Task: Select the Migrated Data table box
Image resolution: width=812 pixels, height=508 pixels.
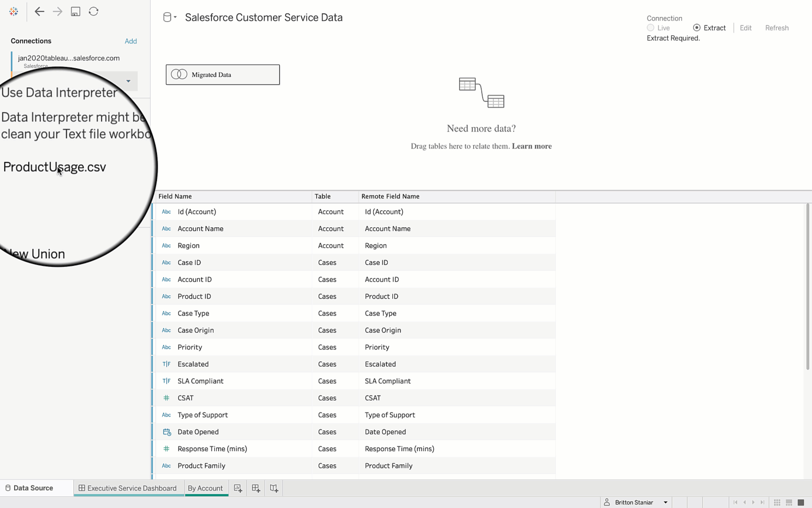Action: point(223,74)
